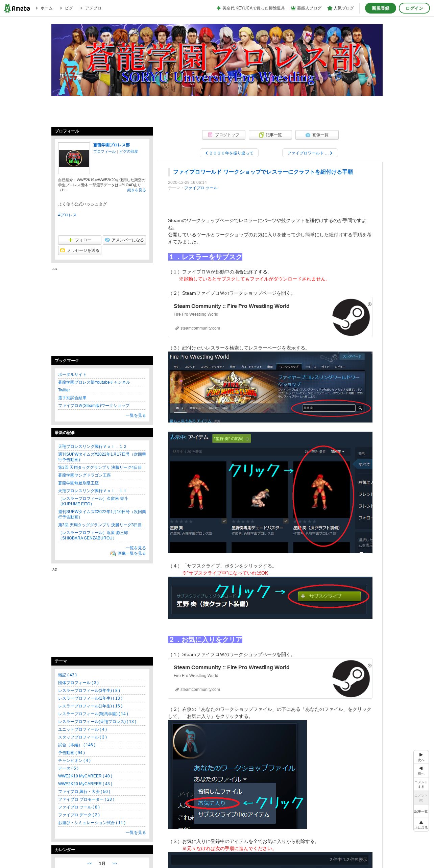Open article theme ファイプロ ツール link
Image resolution: width=434 pixels, height=868 pixels.
point(201,188)
